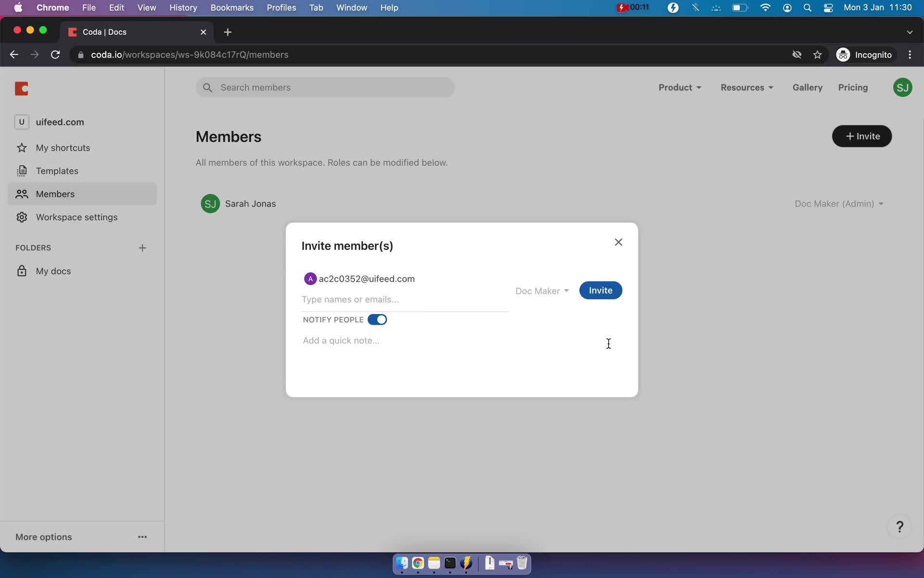
Task: Click the Invite button in dialog
Action: click(x=599, y=289)
